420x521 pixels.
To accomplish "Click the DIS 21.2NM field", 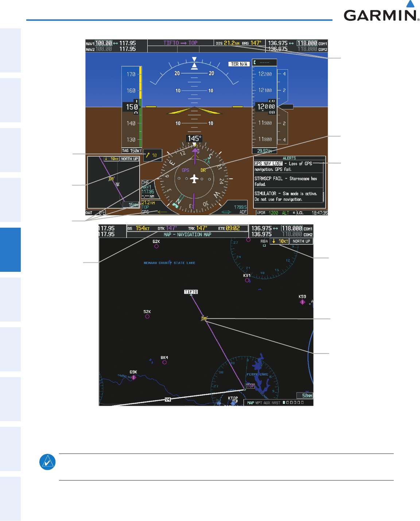I will pyautogui.click(x=227, y=43).
